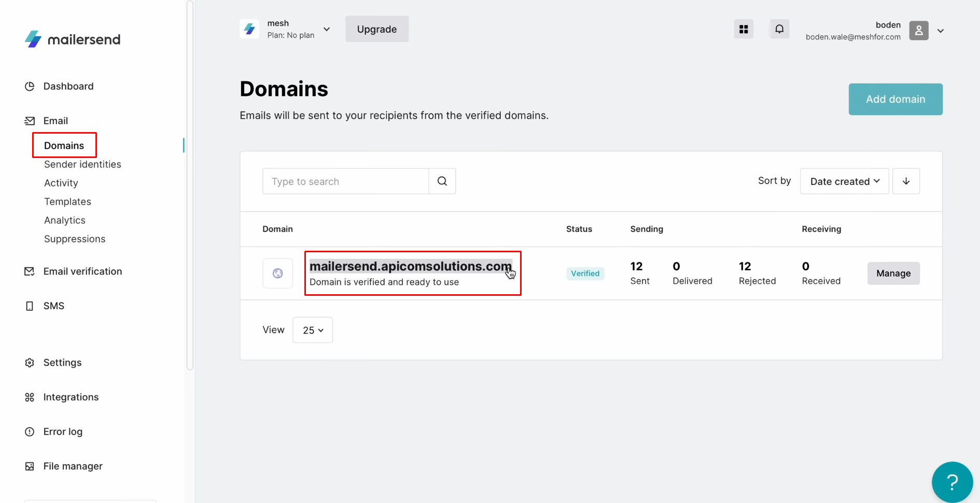Image resolution: width=980 pixels, height=503 pixels.
Task: Click the SMS phone icon
Action: tap(30, 306)
